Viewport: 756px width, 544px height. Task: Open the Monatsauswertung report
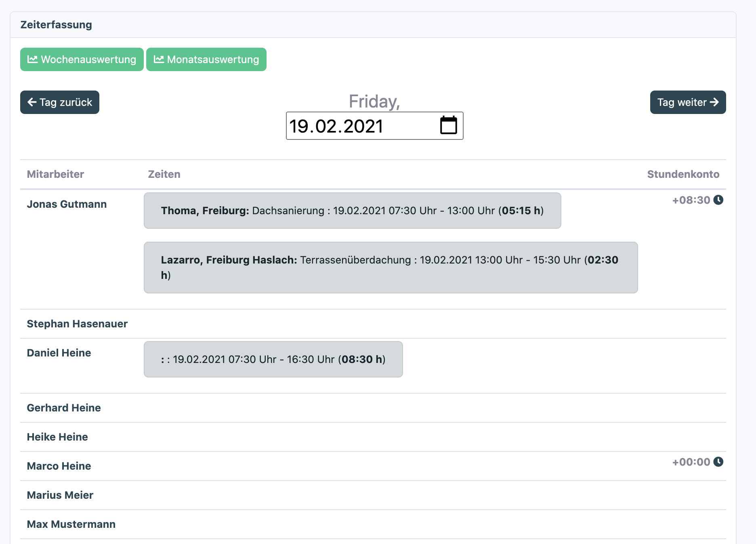point(206,59)
